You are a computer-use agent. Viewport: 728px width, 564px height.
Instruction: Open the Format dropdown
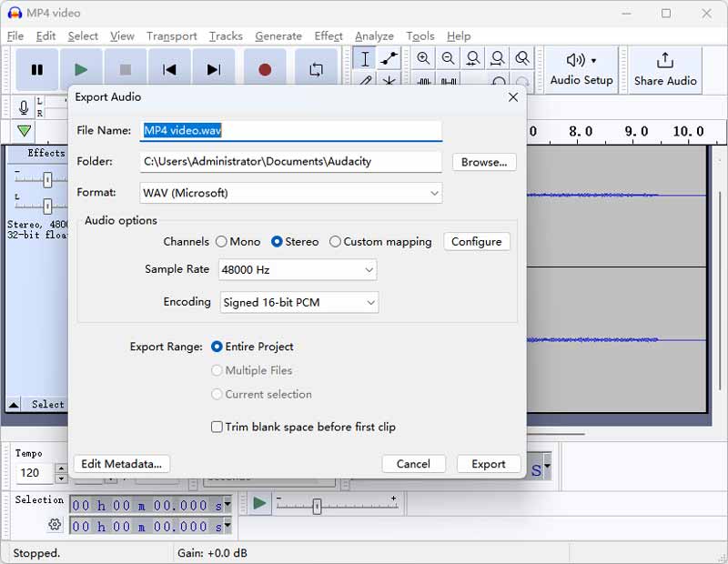290,193
